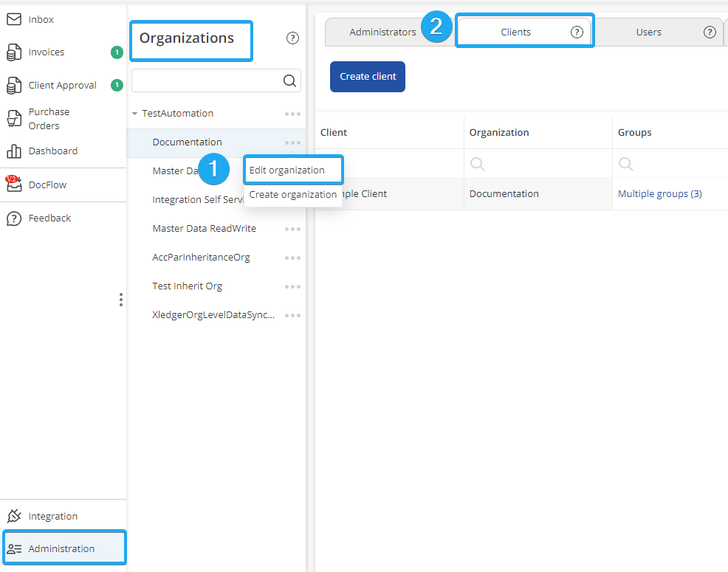Open the Inbox envelope icon

click(14, 19)
